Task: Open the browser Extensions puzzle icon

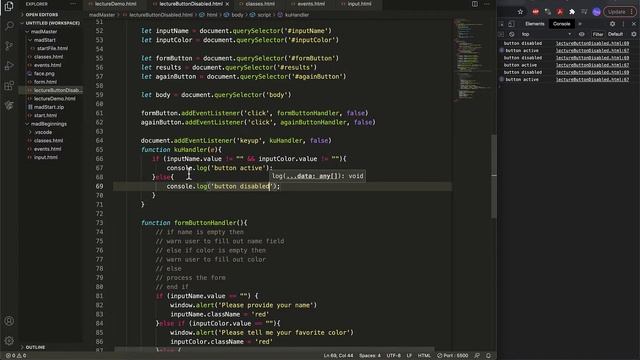Action: click(x=572, y=12)
